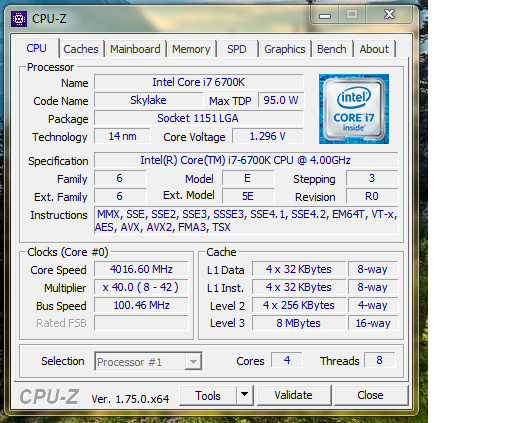Click the Level 2 cache 4 x 256 KBytes
This screenshot has height=423, width=531.
(299, 305)
